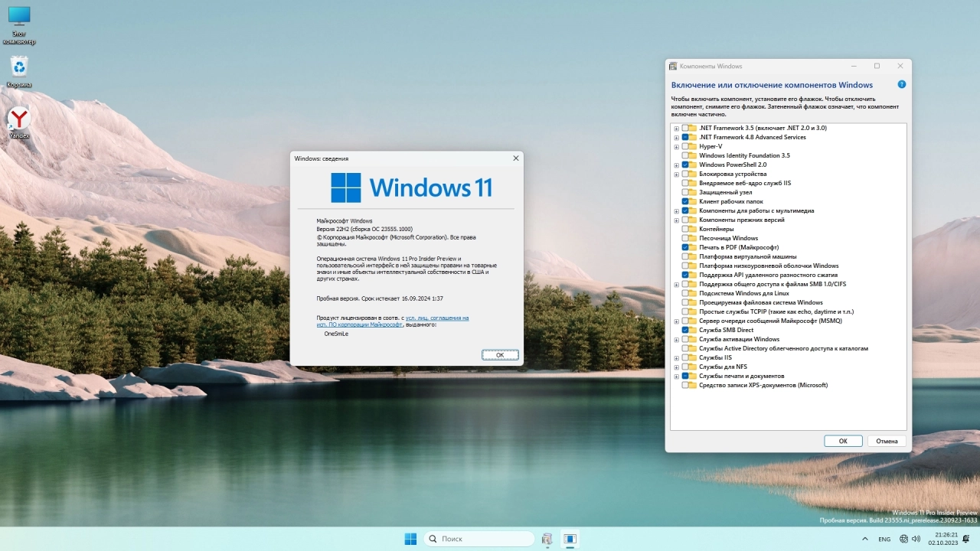Open the 'Этот компьютер' desktop icon

pos(19,24)
